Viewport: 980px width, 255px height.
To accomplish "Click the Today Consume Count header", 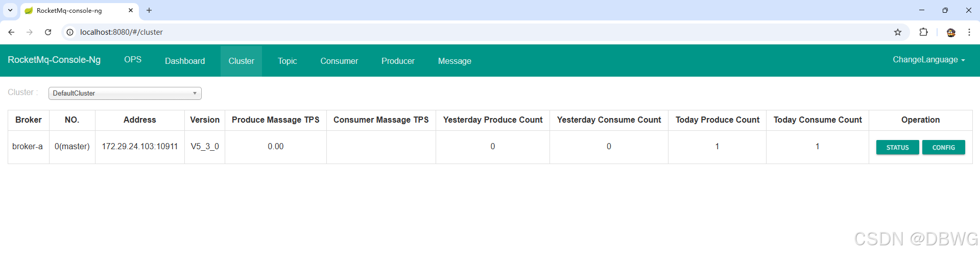I will click(818, 120).
